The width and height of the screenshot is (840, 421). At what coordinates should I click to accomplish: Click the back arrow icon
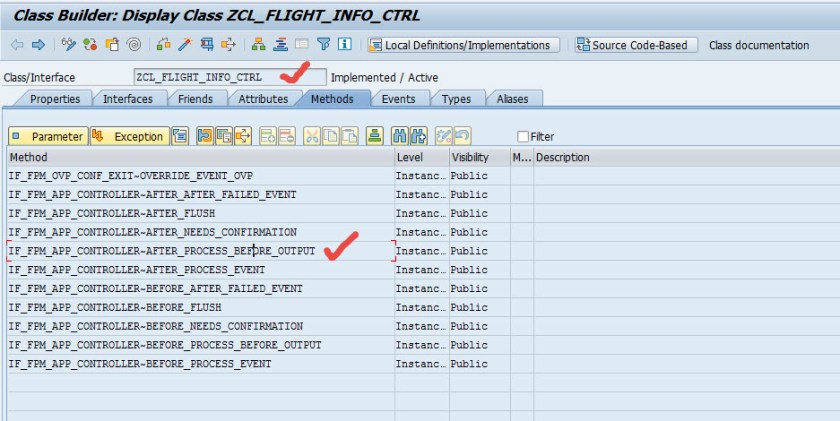17,45
